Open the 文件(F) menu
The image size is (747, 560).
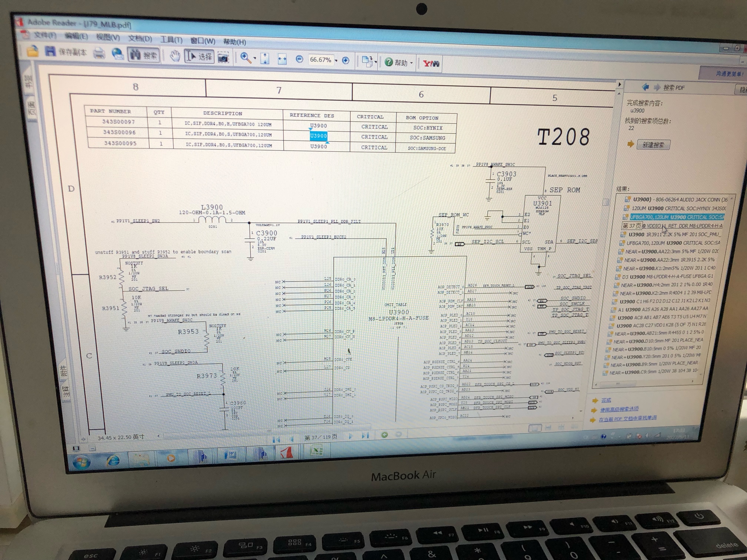point(45,36)
